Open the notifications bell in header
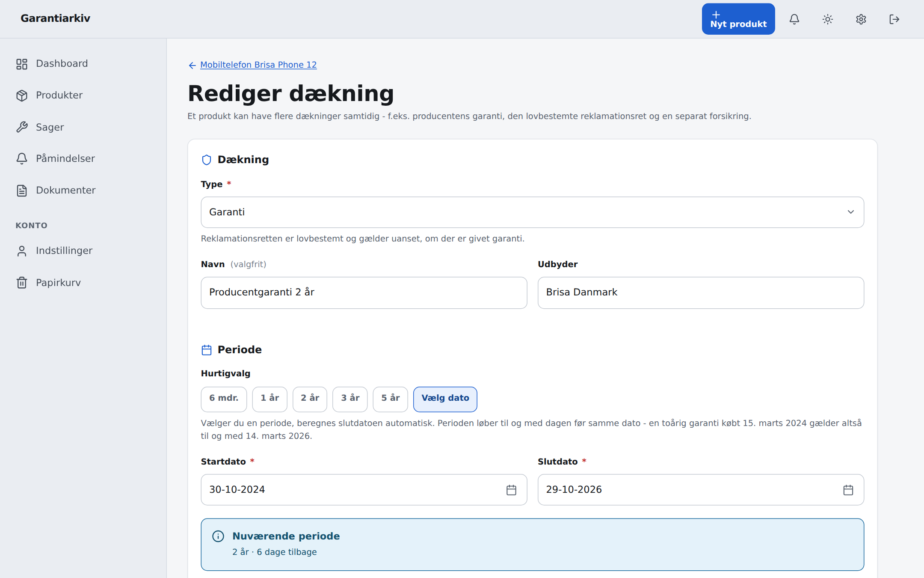Viewport: 924px width, 578px height. (794, 19)
